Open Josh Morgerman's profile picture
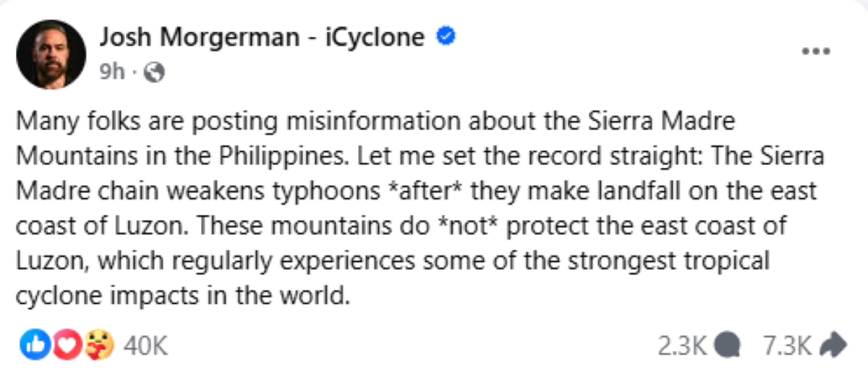868x377 pixels. 51,54
